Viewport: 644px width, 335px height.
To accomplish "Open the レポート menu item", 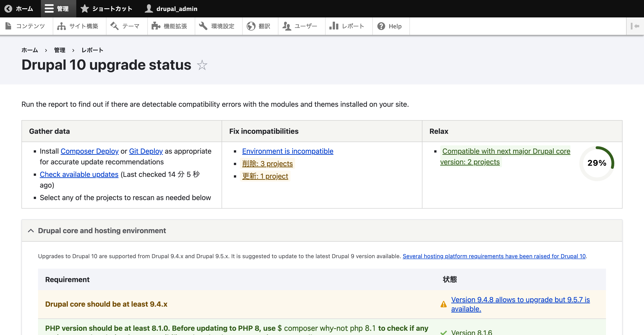I will 349,26.
